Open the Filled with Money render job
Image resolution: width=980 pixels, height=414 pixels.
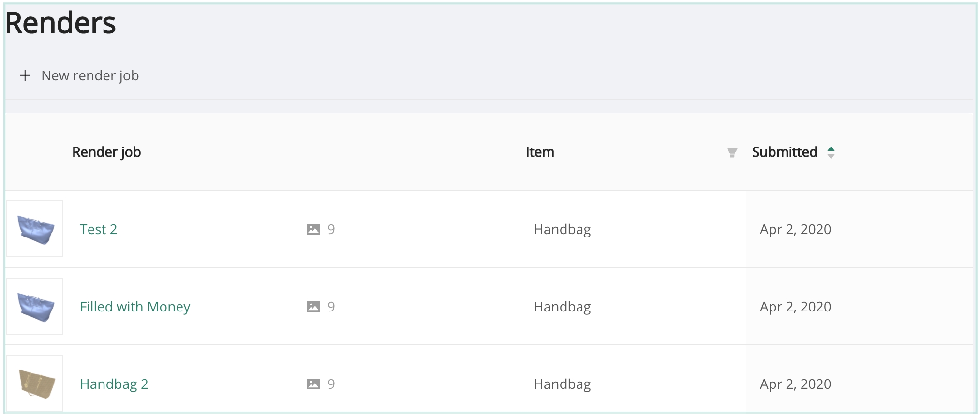135,307
